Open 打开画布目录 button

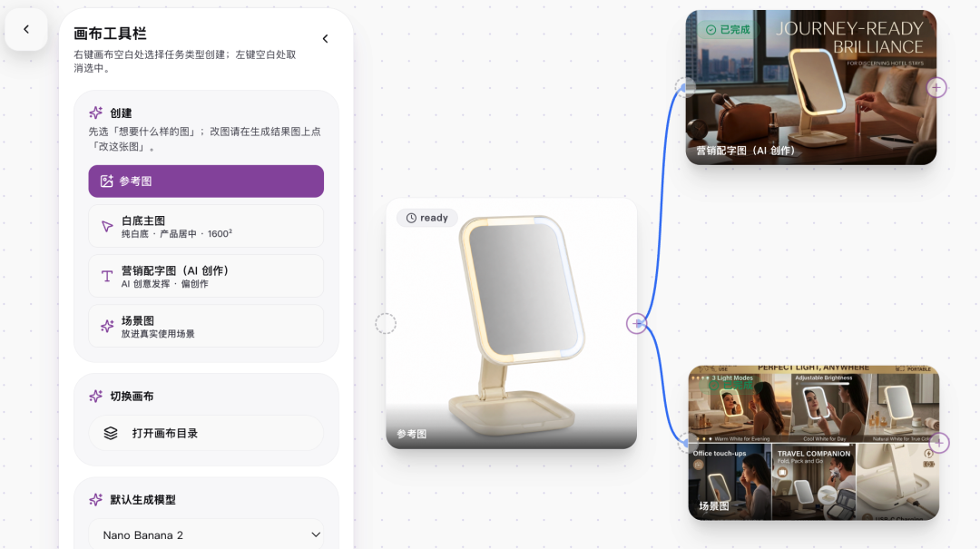point(206,434)
